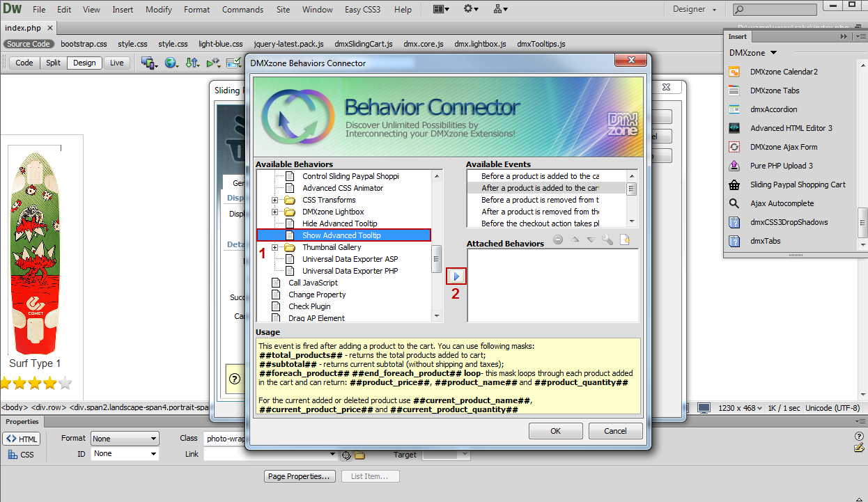Viewport: 868px width, 502px height.
Task: Move attached behavior up with triangle icon
Action: (575, 240)
